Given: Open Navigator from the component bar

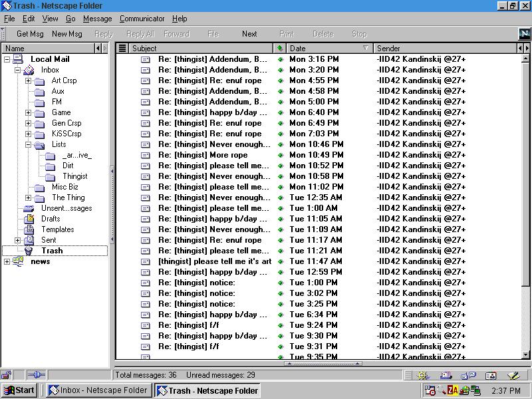Looking at the screenshot, I should (x=423, y=375).
